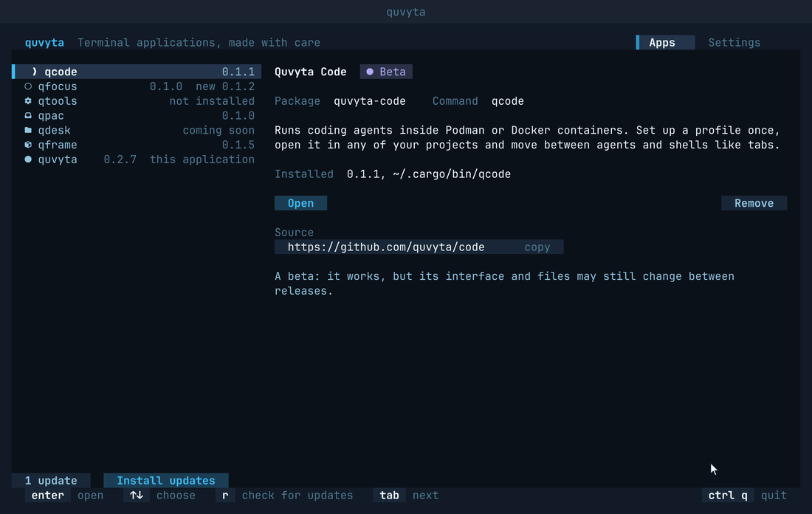Remove the qcode application
The height and width of the screenshot is (514, 812).
point(754,203)
